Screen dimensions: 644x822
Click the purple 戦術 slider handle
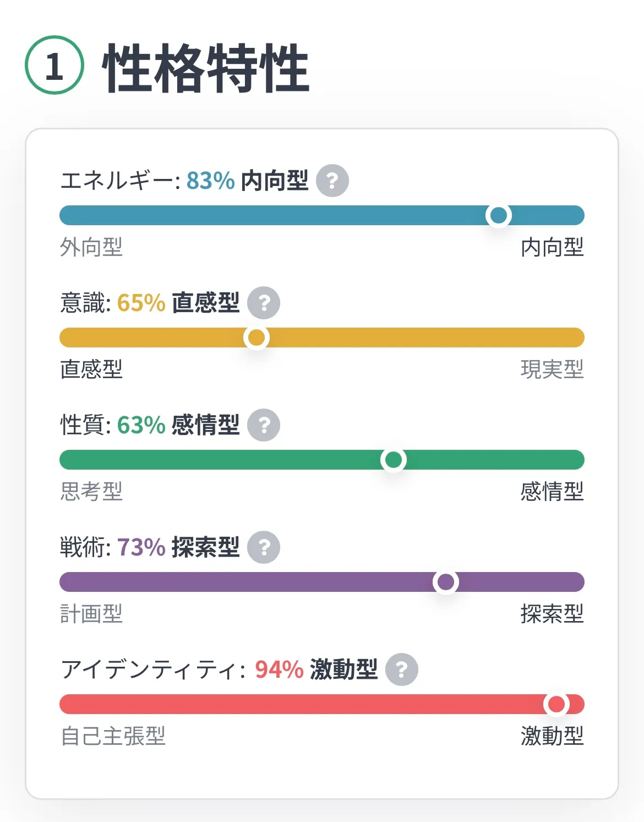[446, 582]
